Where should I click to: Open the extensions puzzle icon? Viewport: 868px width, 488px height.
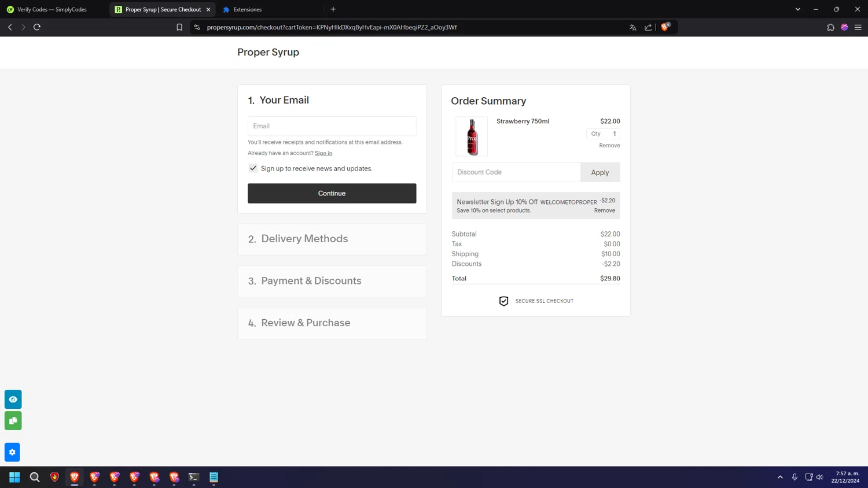pos(830,27)
